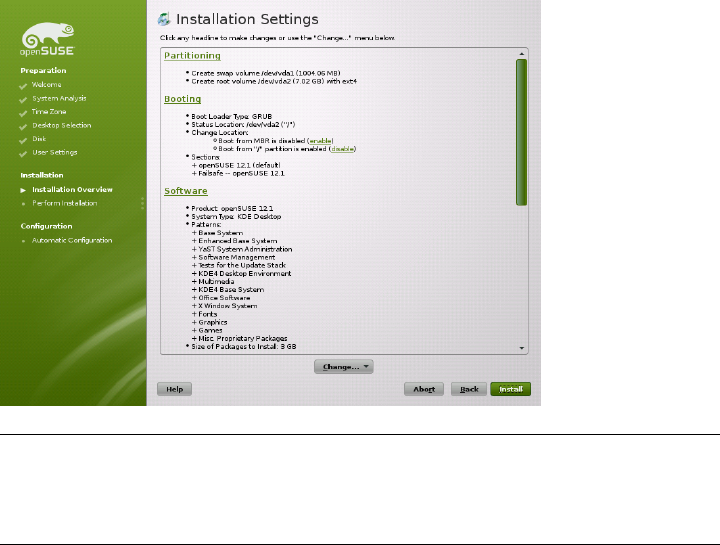Click the checkmark beside Time Zone

[x=23, y=113]
